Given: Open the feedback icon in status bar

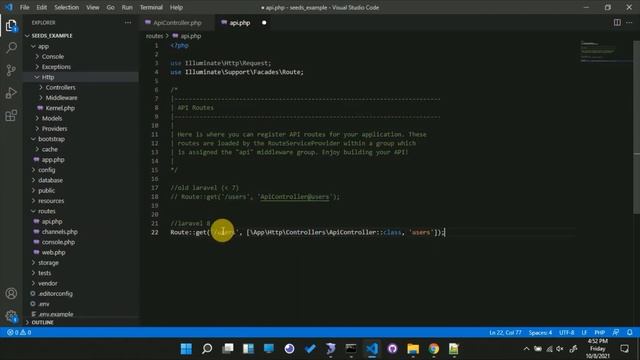Looking at the screenshot, I should [x=616, y=332].
